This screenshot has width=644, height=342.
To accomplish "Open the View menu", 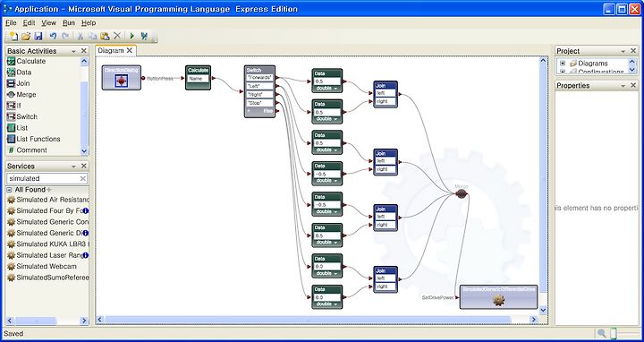I will point(48,23).
